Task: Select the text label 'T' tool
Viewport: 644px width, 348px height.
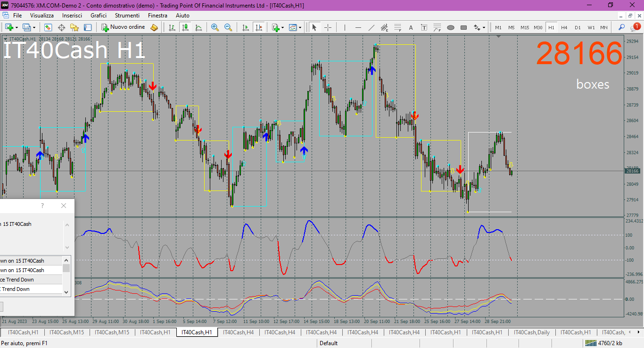Action: tap(424, 27)
